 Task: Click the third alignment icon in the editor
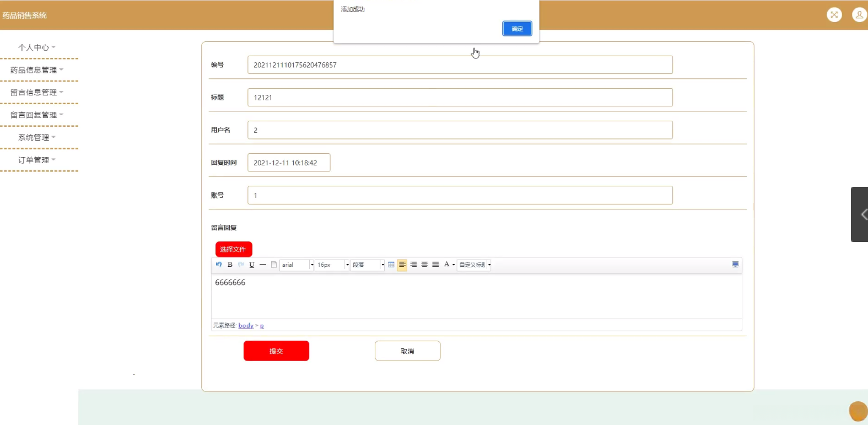[424, 265]
